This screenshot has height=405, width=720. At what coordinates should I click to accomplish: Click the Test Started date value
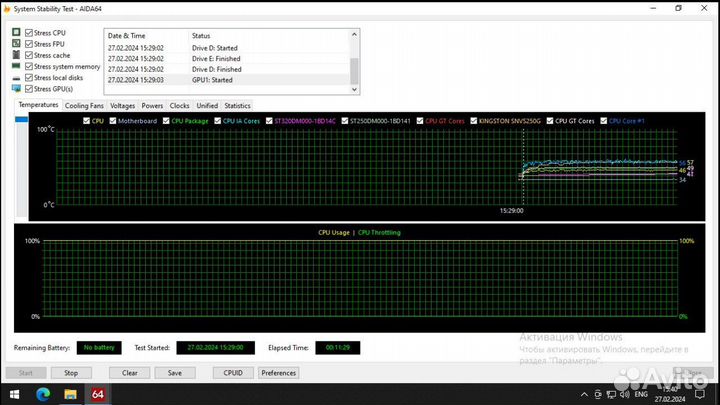coord(215,348)
